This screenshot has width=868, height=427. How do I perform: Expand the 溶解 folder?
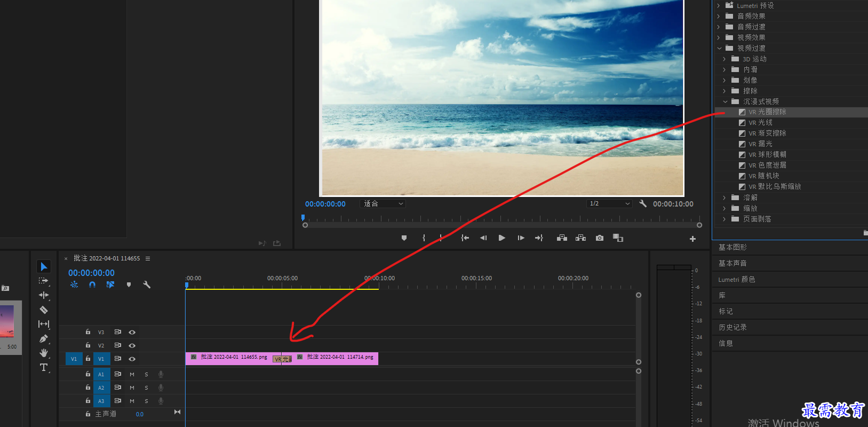tap(724, 197)
